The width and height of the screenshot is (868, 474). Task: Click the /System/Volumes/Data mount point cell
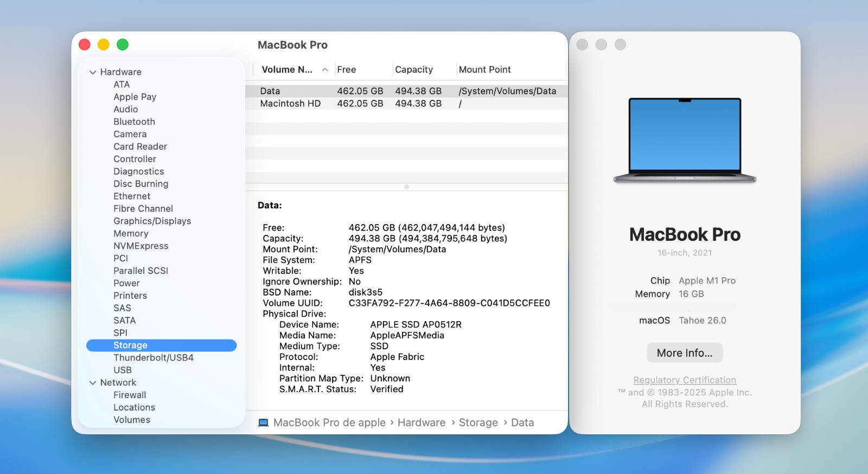click(507, 91)
